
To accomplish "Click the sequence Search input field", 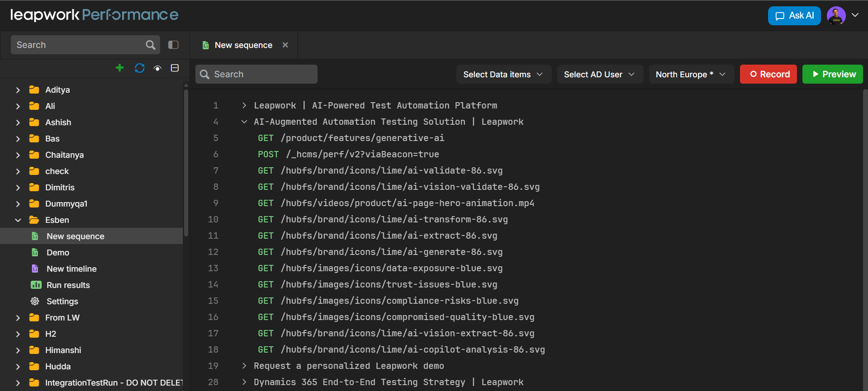I will 262,74.
